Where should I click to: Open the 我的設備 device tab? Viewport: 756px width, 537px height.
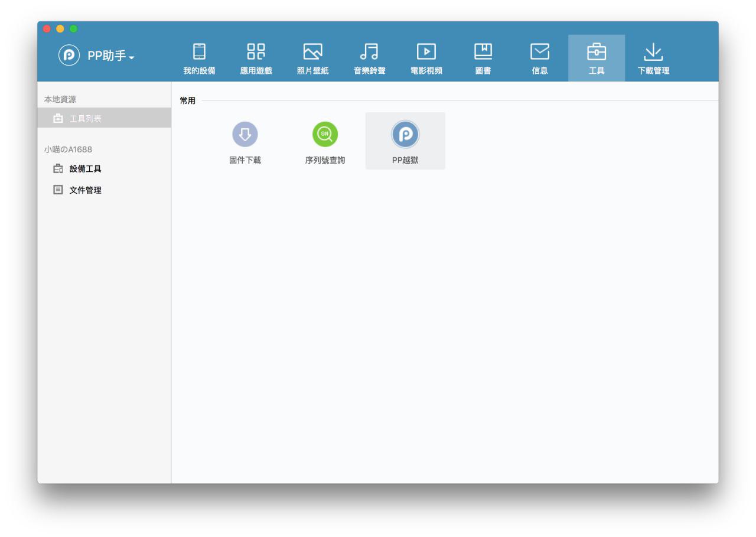click(199, 59)
